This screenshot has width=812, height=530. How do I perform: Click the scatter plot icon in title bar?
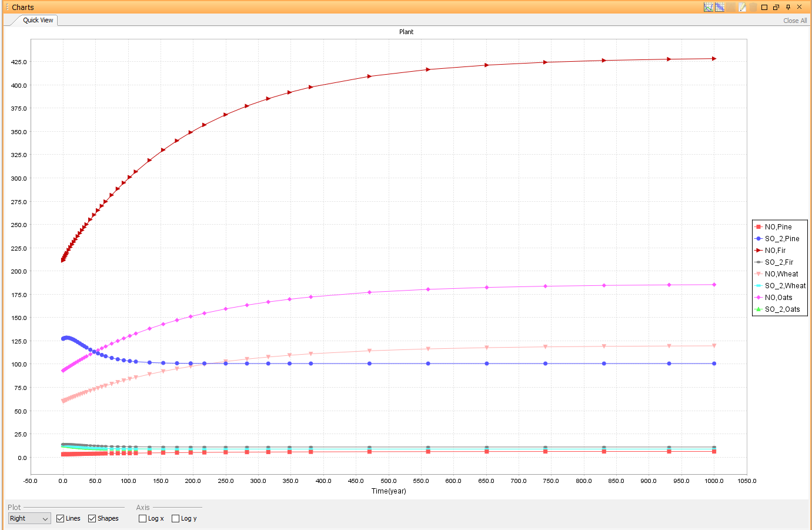tap(720, 7)
